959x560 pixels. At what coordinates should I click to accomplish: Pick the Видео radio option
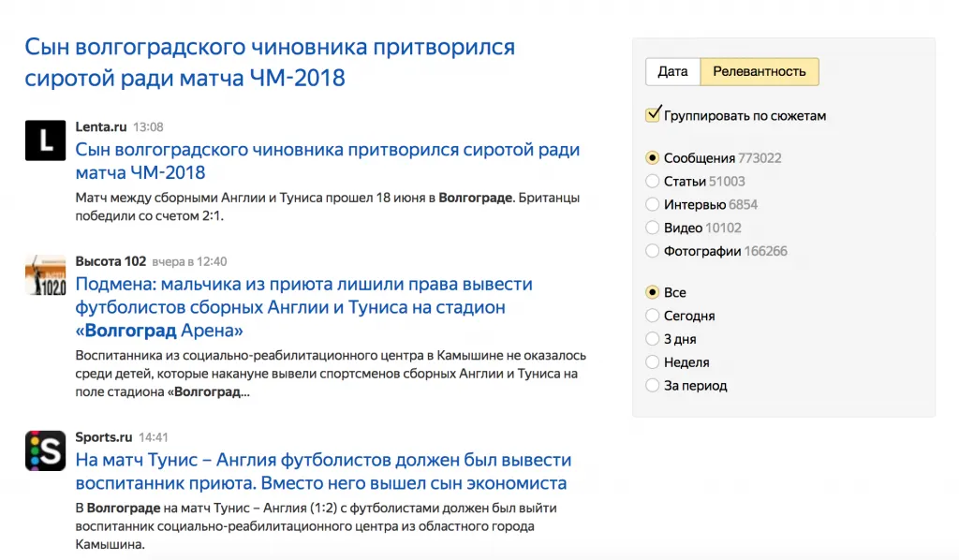653,228
